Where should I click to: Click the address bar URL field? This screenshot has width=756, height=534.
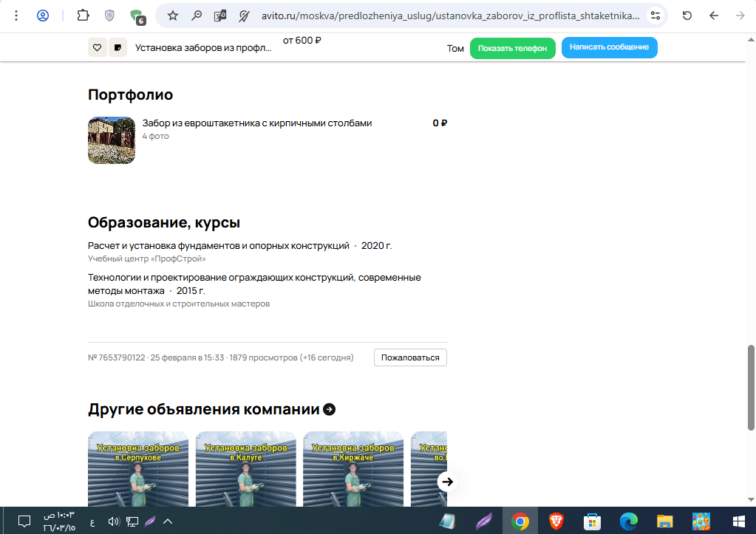(450, 16)
